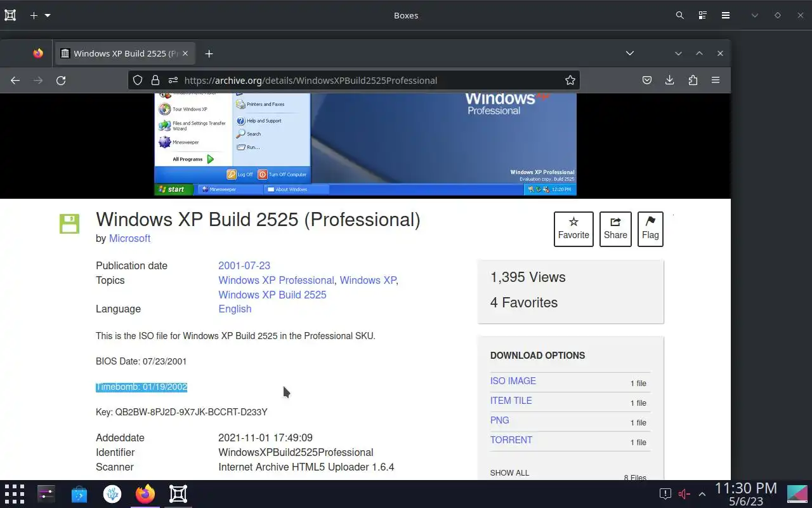Click the 4 Favorites statistic

click(524, 302)
